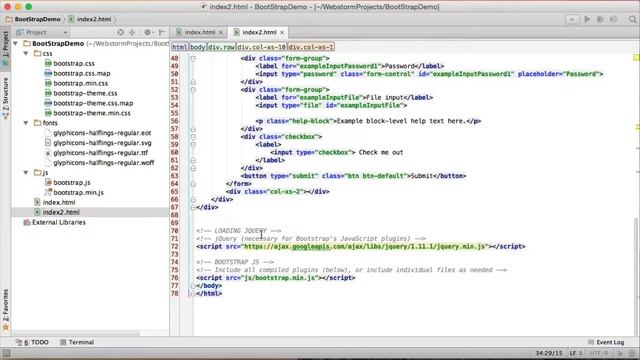Select the body breadcrumb
The width and height of the screenshot is (640, 360).
[x=198, y=47]
